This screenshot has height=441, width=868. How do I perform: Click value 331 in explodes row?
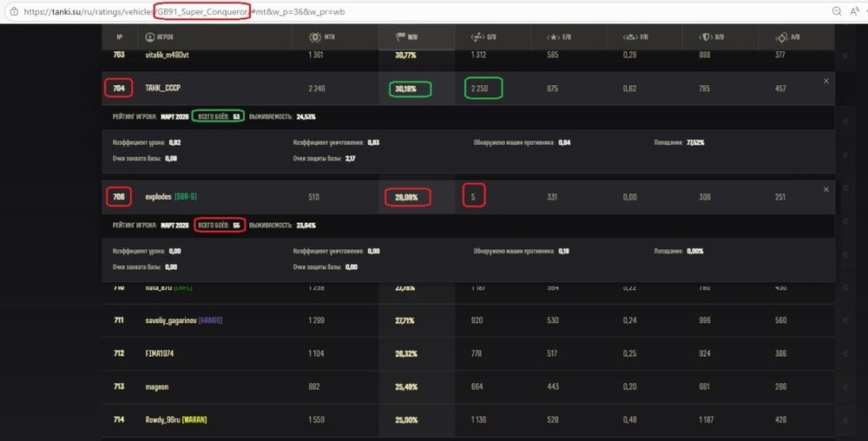coord(552,197)
